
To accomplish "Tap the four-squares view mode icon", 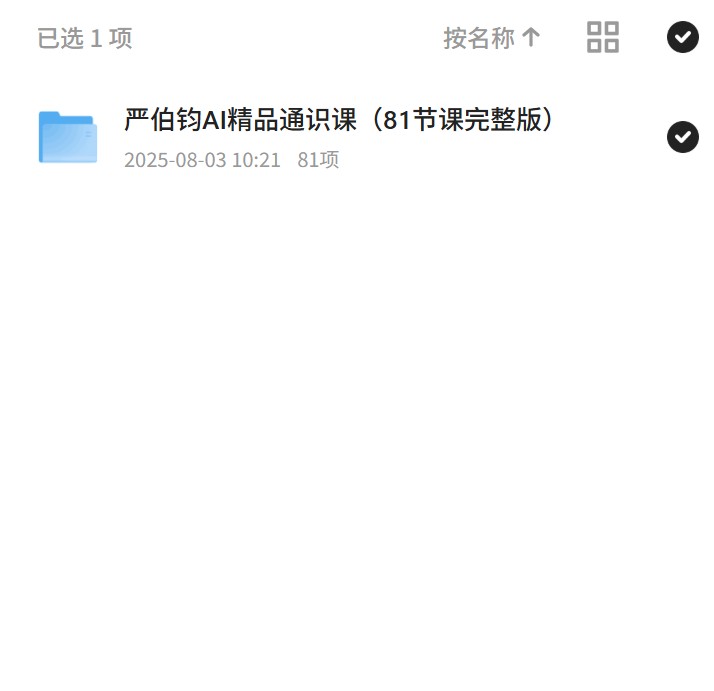I will pos(602,37).
